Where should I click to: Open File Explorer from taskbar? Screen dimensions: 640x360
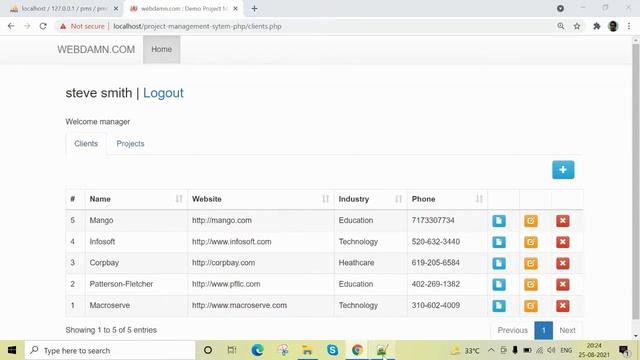[307, 350]
